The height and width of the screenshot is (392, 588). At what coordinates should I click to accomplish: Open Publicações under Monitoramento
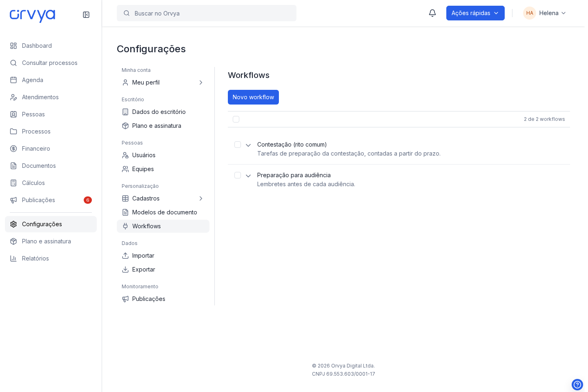(163, 299)
